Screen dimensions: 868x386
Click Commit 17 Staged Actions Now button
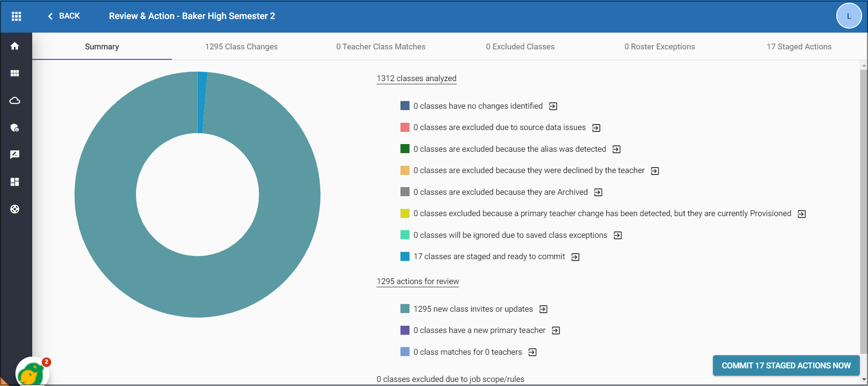coord(786,366)
